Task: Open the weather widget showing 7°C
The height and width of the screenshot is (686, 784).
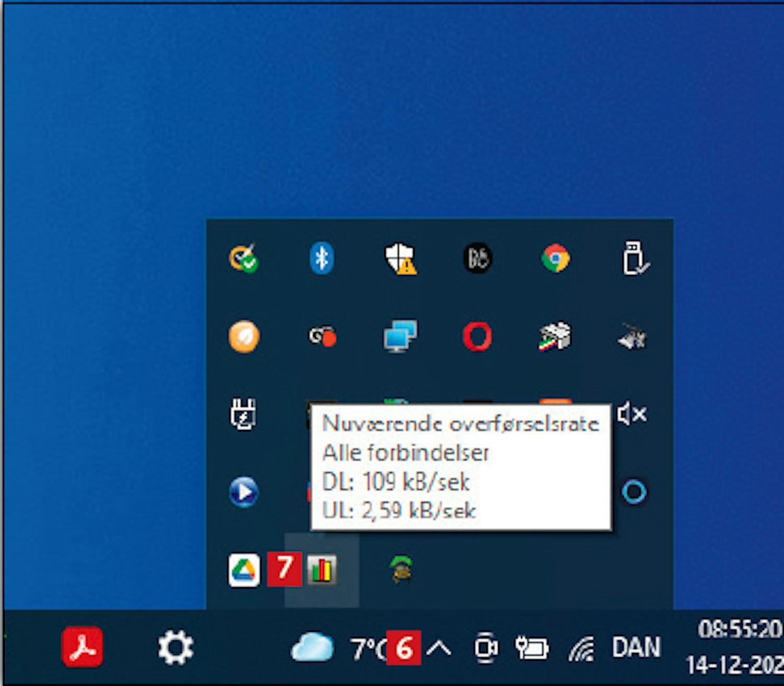Action: [x=335, y=648]
